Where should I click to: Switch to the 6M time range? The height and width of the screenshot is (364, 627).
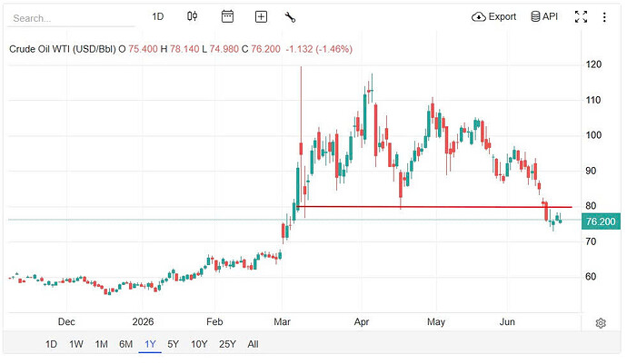[x=125, y=344]
